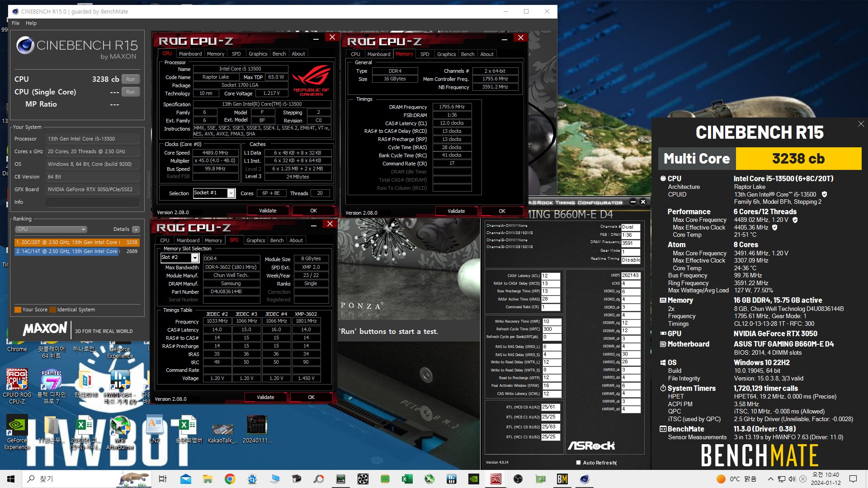Click the tREFI value 262143 field
868x488 pixels.
pyautogui.click(x=630, y=276)
